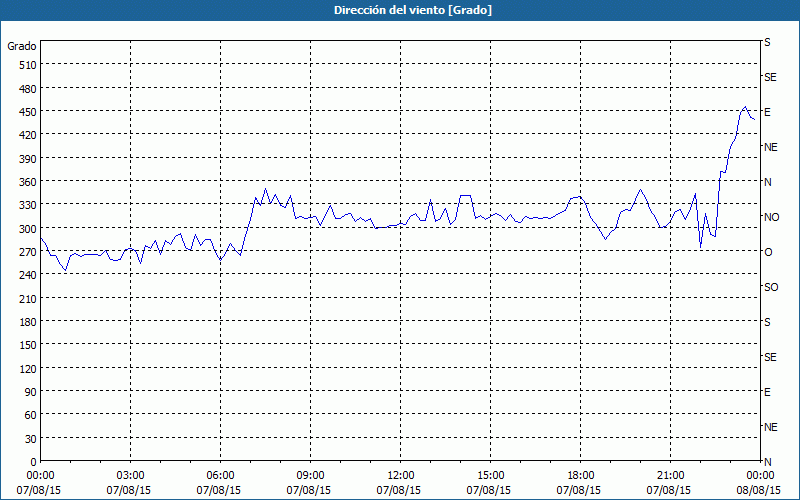Click the 09:00 time label
Image resolution: width=800 pixels, height=500 pixels.
[310, 476]
